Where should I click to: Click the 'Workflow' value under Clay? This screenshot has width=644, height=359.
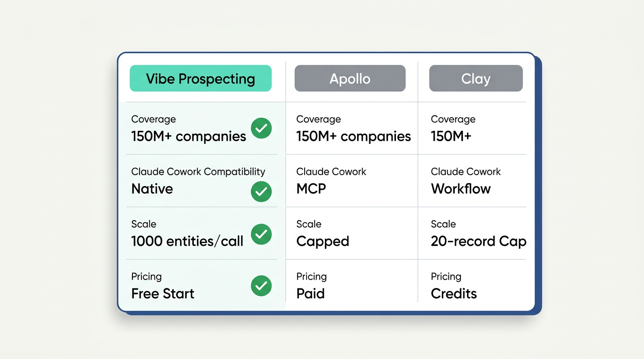click(461, 189)
